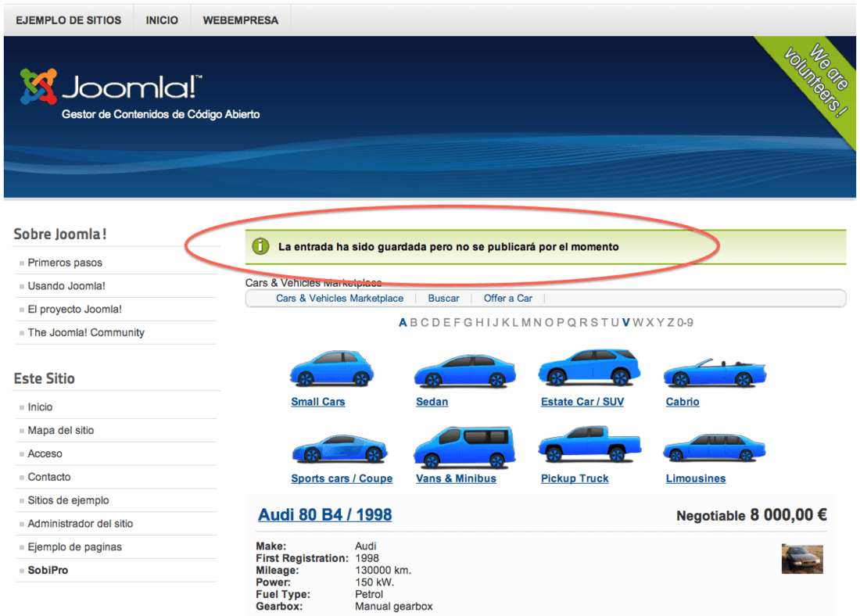The width and height of the screenshot is (860, 616).
Task: Click the Joomla! logo
Action: click(111, 87)
